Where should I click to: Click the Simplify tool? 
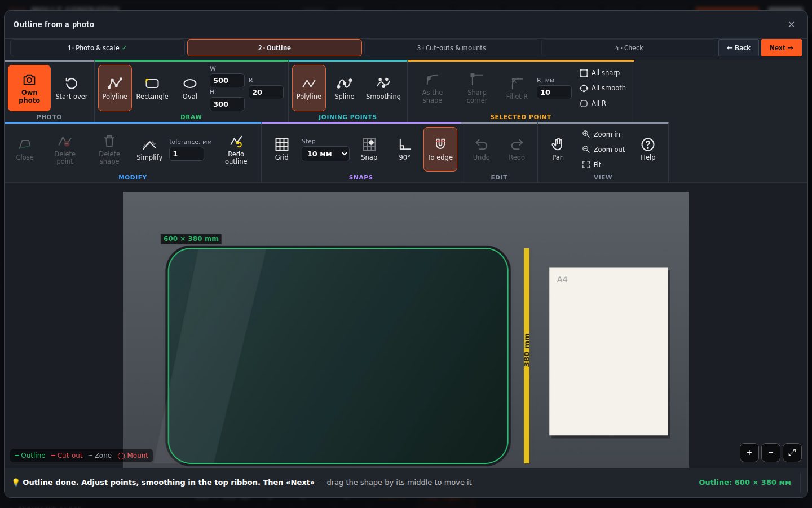(x=149, y=150)
